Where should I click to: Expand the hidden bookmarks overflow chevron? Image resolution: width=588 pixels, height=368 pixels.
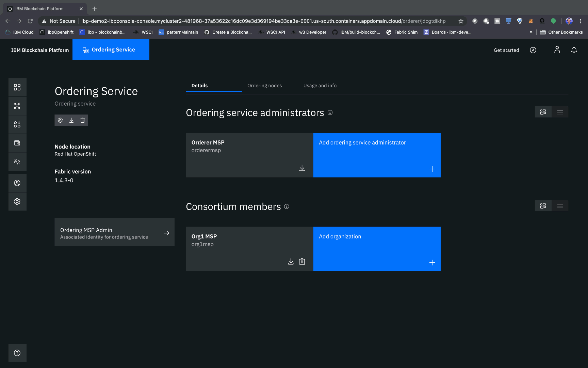coord(531,32)
